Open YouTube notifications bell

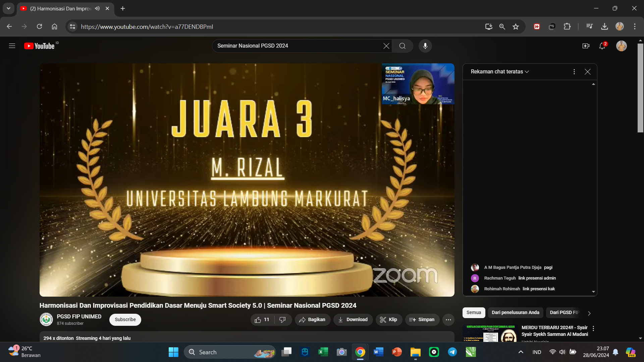(602, 46)
